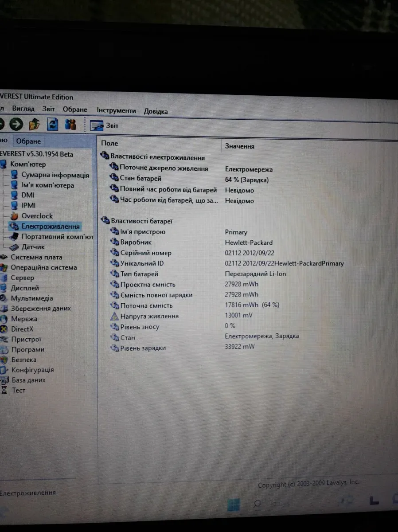Click the Значення column header
The height and width of the screenshot is (532, 398).
pos(240,146)
